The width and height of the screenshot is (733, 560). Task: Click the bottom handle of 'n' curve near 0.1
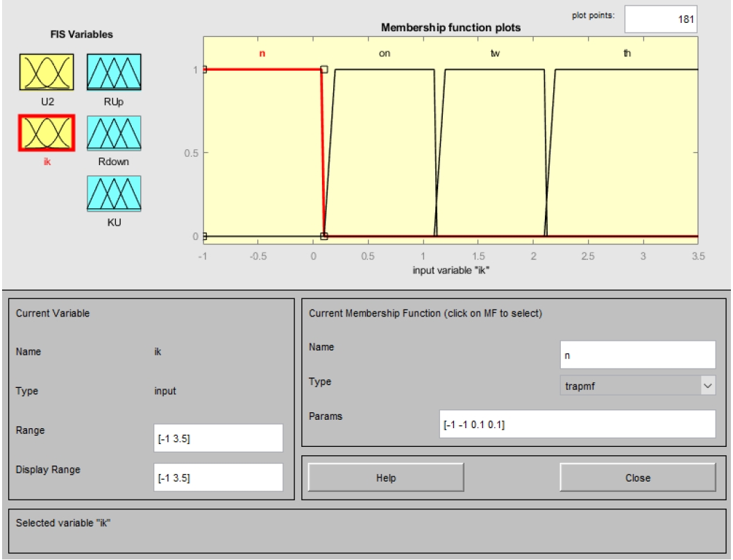click(x=324, y=237)
